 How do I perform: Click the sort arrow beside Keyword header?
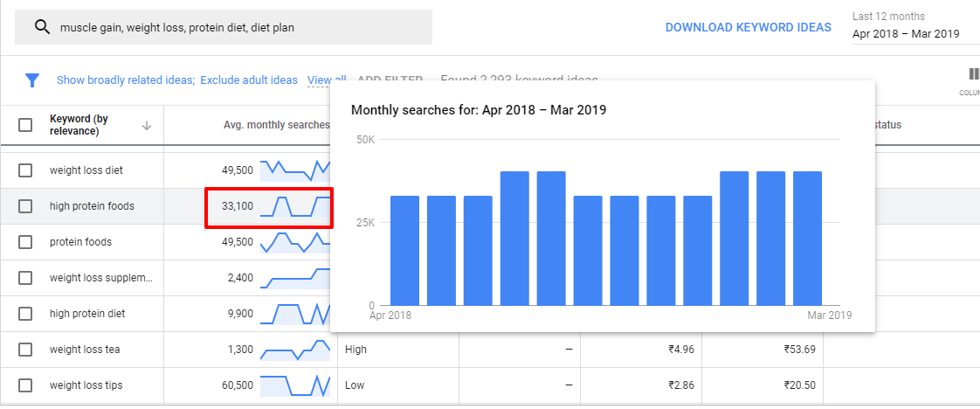147,126
